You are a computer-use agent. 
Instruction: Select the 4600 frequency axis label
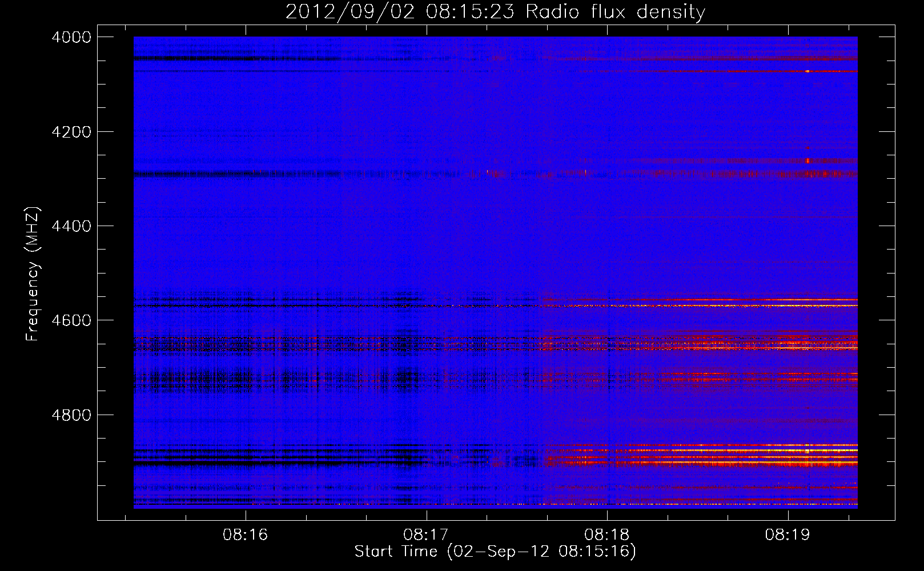[71, 320]
